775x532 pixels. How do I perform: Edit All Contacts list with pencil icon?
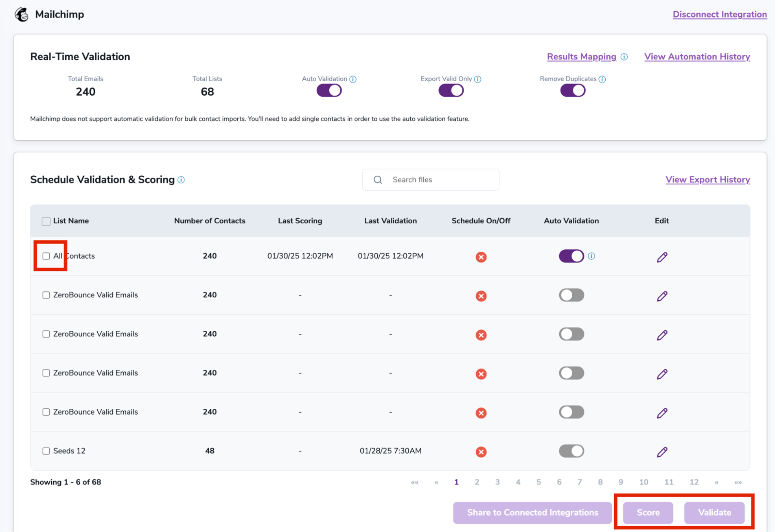(662, 257)
